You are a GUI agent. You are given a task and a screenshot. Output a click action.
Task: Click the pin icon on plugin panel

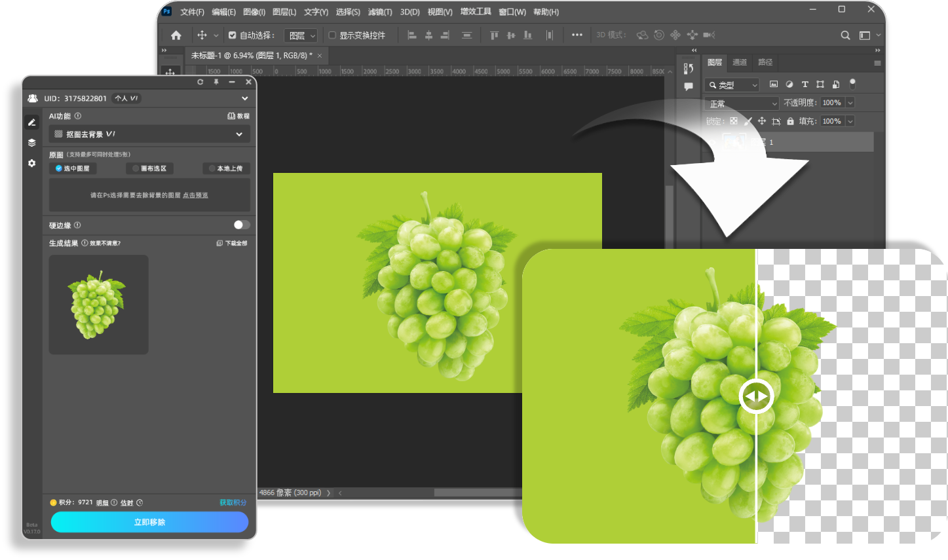coord(216,82)
